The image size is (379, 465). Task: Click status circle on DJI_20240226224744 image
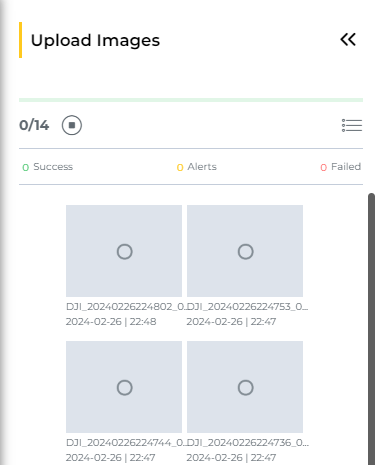pos(125,388)
